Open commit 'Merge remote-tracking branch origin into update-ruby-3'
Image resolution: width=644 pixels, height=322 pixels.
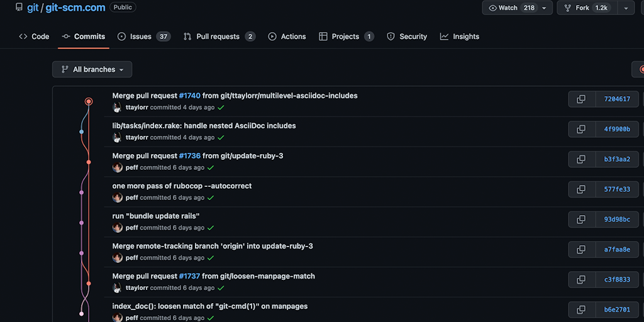213,246
